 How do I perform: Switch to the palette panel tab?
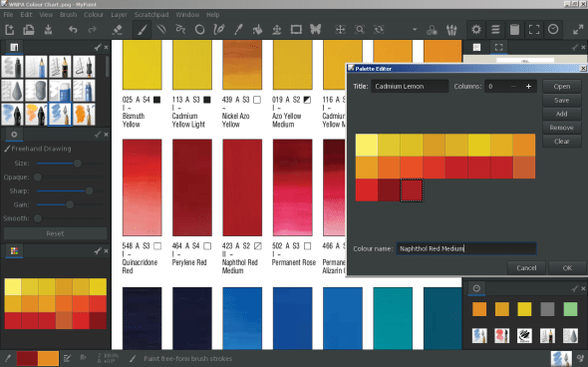tap(14, 250)
